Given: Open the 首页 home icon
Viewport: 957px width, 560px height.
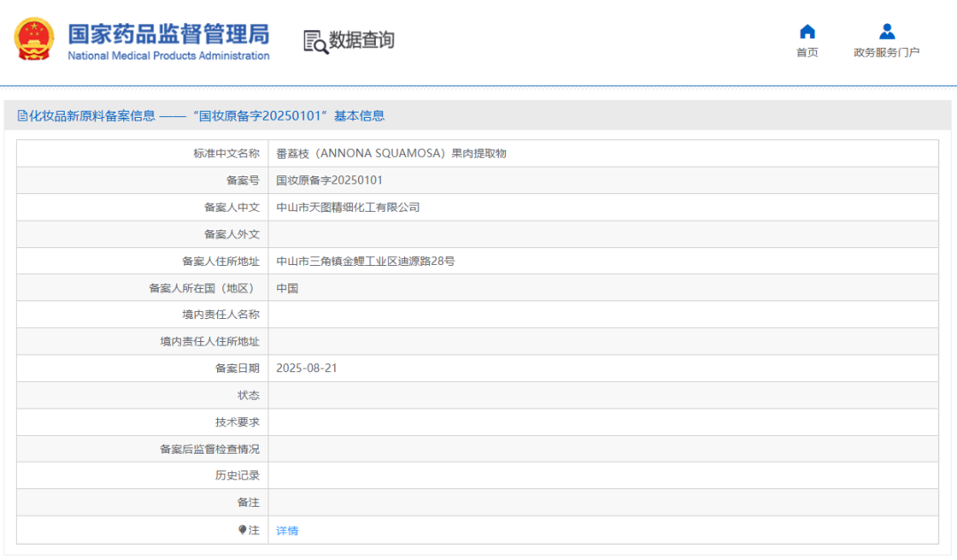Looking at the screenshot, I should coord(807,31).
